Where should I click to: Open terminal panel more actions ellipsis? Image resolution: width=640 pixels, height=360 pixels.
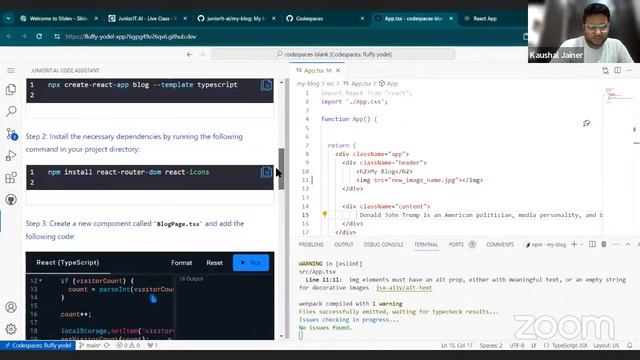pyautogui.click(x=616, y=244)
